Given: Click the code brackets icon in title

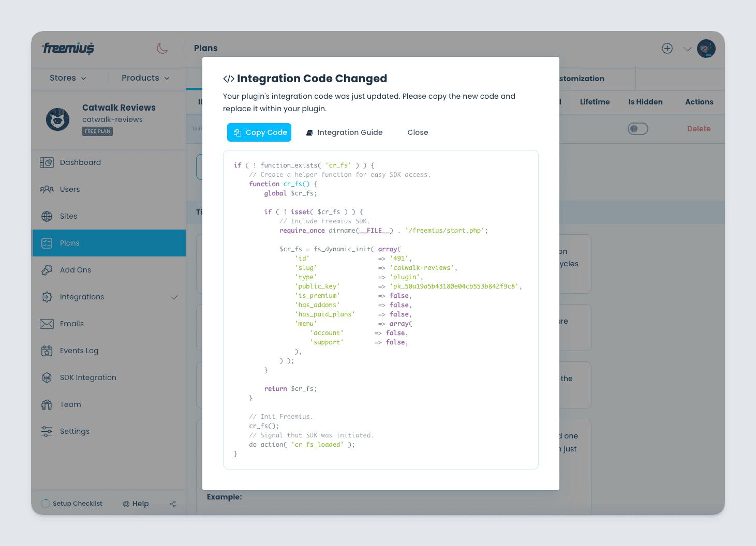Looking at the screenshot, I should (x=229, y=79).
